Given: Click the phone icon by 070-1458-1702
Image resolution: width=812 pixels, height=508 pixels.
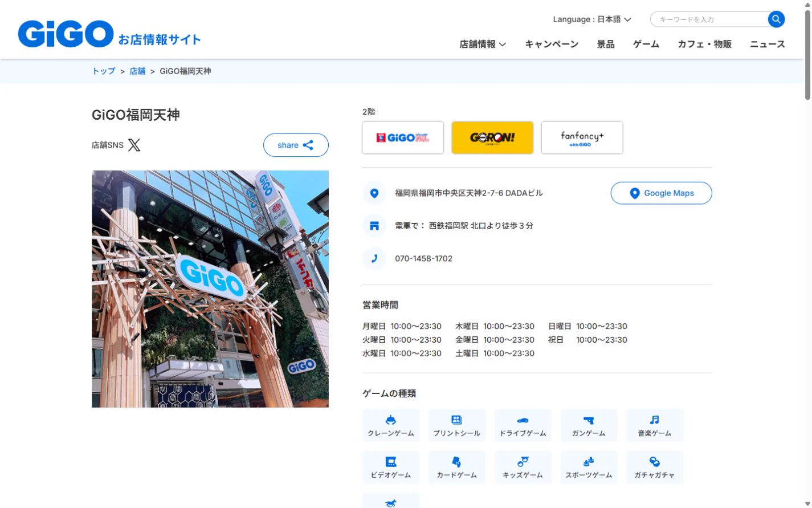Looking at the screenshot, I should 374,258.
